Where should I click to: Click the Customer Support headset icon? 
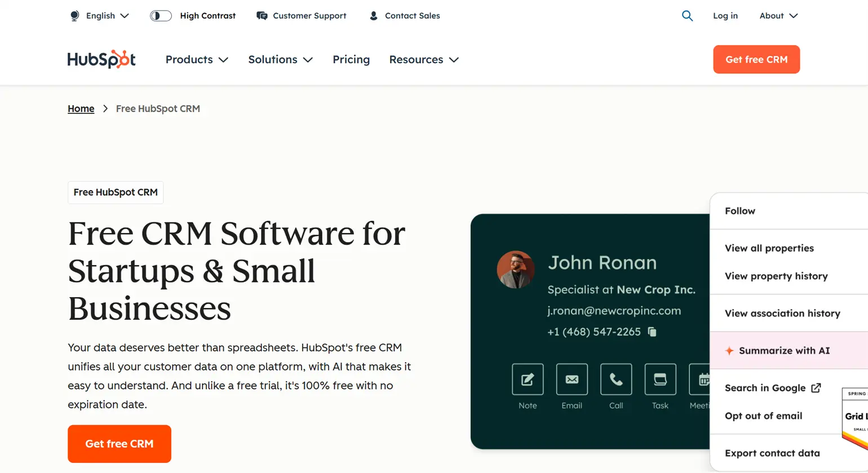point(262,16)
